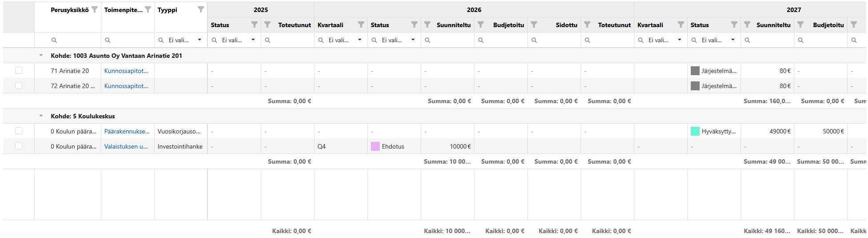Image resolution: width=868 pixels, height=238 pixels.
Task: Click the Tyyppi column filter icon
Action: click(x=201, y=9)
